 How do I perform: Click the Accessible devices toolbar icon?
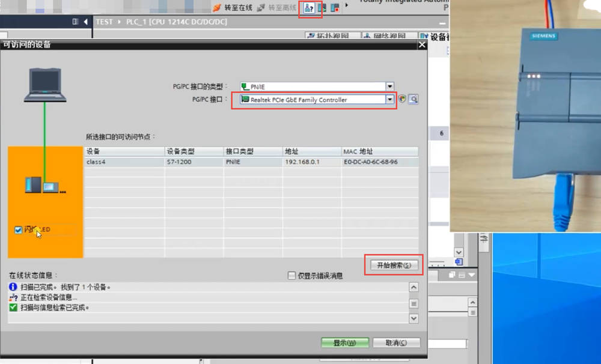click(310, 8)
